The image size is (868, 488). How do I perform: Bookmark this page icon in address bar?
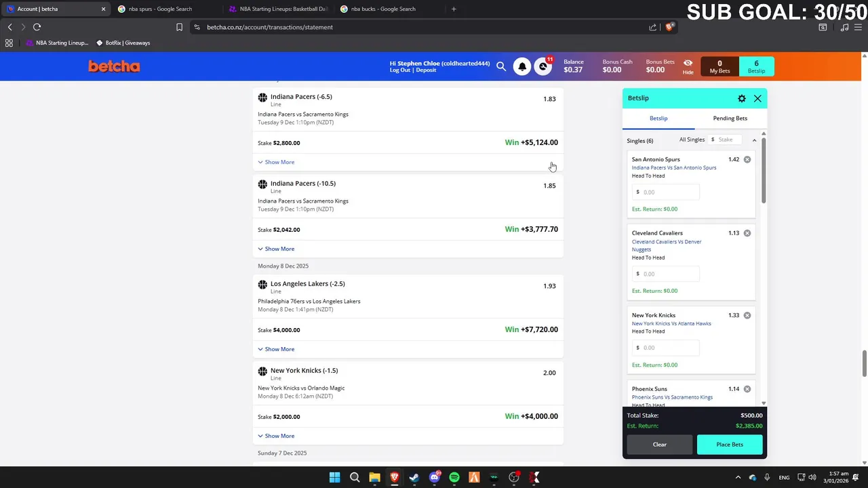click(x=179, y=27)
